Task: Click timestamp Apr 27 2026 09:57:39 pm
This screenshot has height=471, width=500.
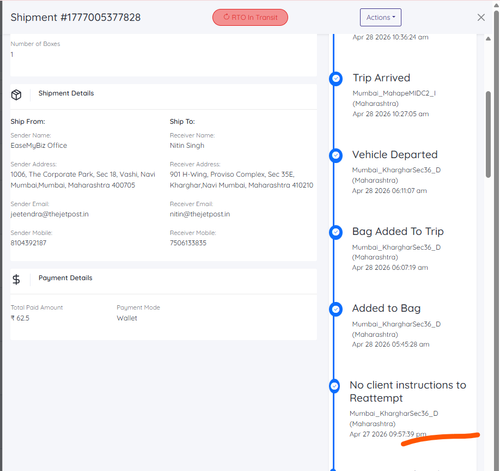Action: 388,434
